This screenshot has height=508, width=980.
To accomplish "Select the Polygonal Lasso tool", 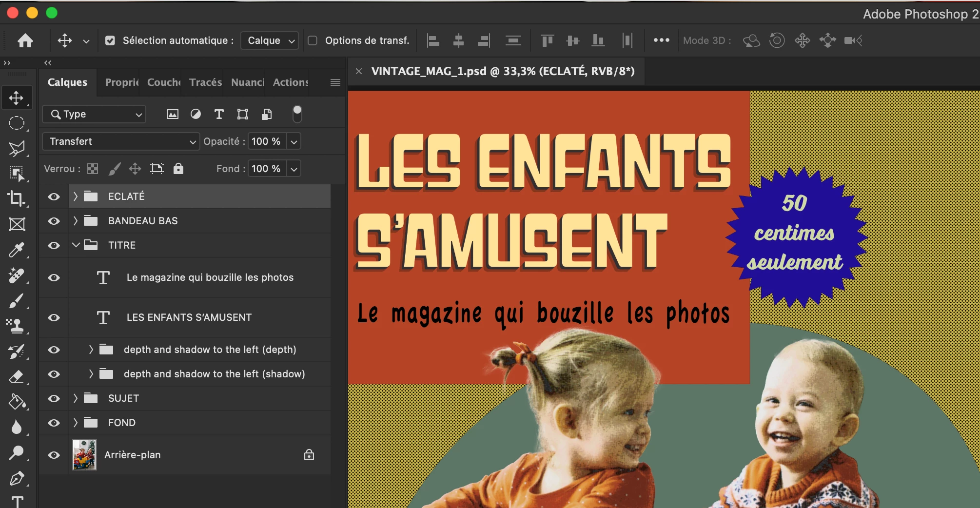I will 17,148.
